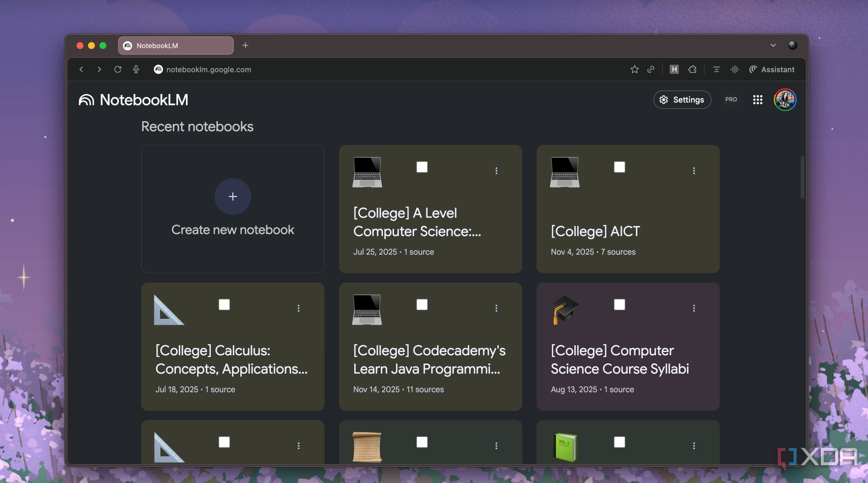Open more options for A Level Computer Science
Viewport: 868px width, 483px height.
click(x=496, y=171)
